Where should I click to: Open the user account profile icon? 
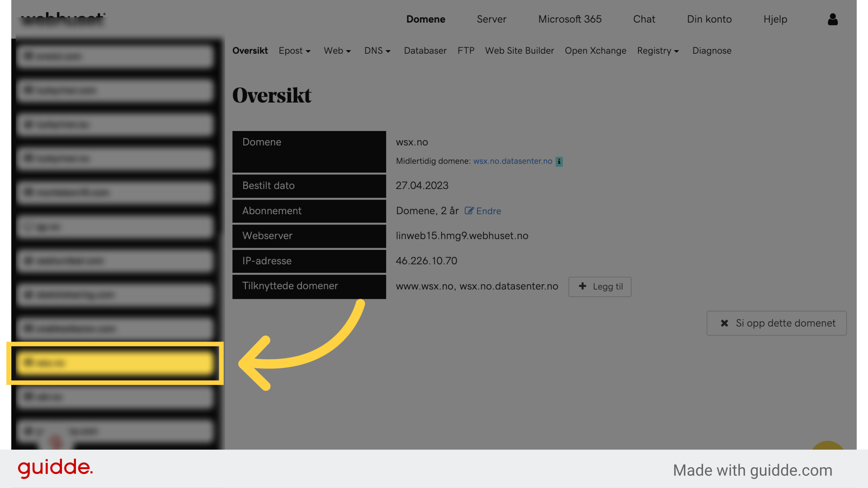click(x=833, y=19)
